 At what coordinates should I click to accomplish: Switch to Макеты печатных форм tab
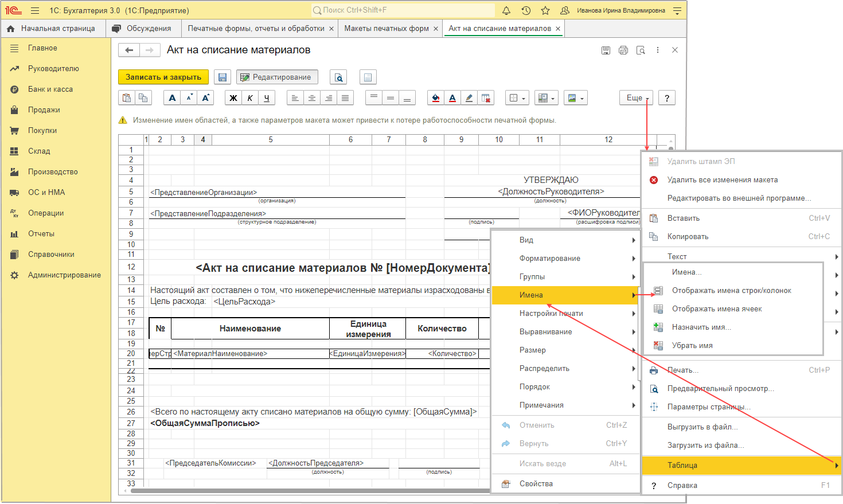coord(386,29)
